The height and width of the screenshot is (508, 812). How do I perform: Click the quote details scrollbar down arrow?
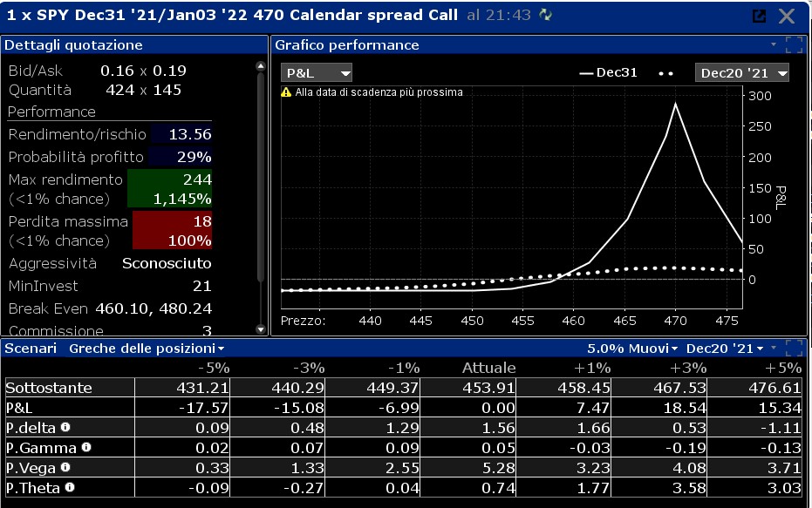point(261,329)
